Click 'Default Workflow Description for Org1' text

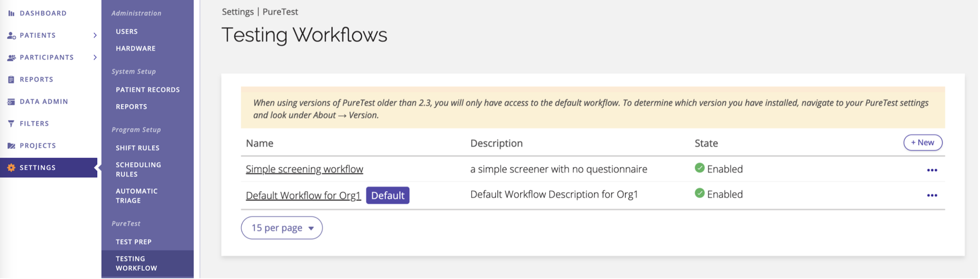click(x=554, y=195)
